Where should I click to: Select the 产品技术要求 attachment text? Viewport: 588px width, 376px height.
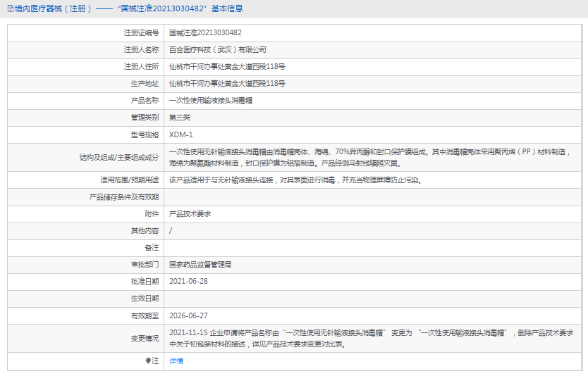tap(190, 214)
